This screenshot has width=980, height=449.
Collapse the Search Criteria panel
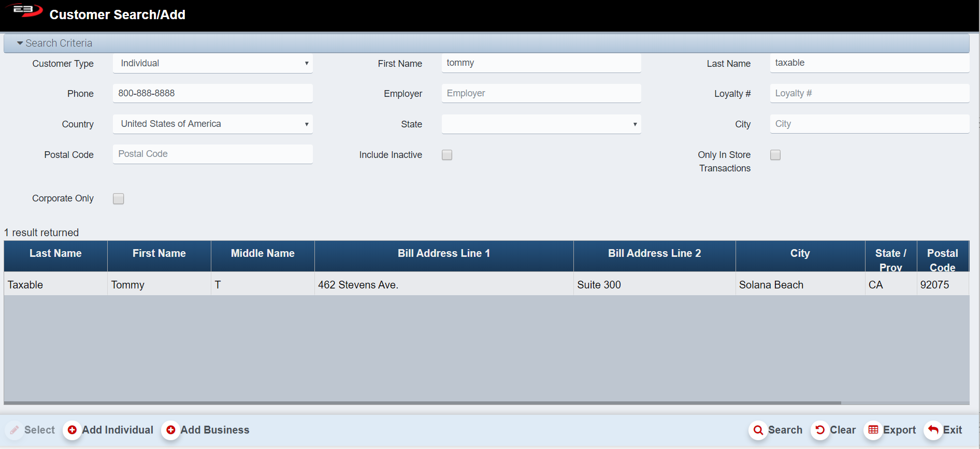[x=20, y=44]
